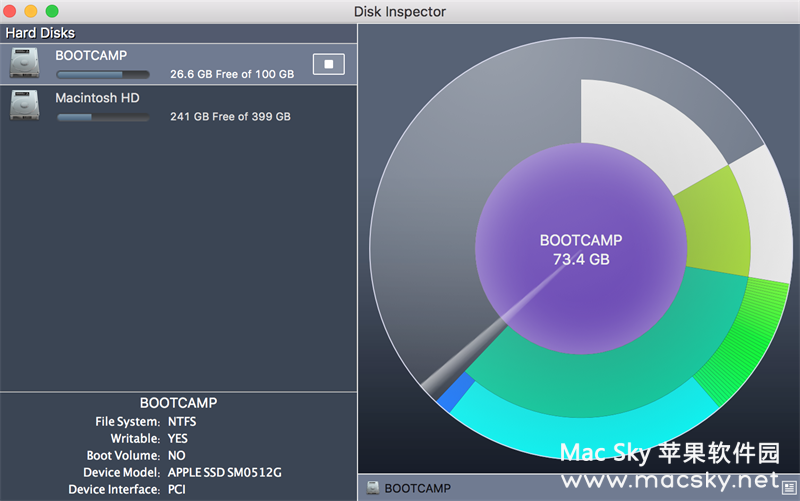
Task: Click the Macintosh HD disk name
Action: coord(97,97)
